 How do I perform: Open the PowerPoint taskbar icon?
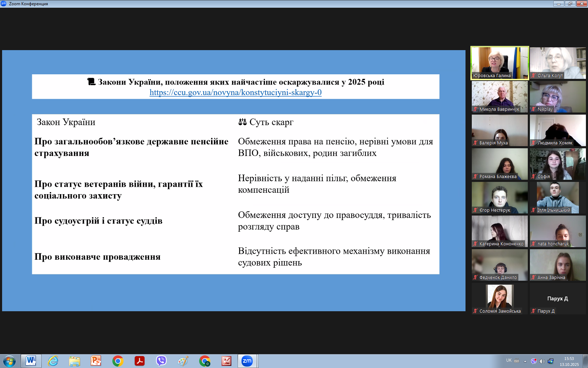click(x=96, y=361)
